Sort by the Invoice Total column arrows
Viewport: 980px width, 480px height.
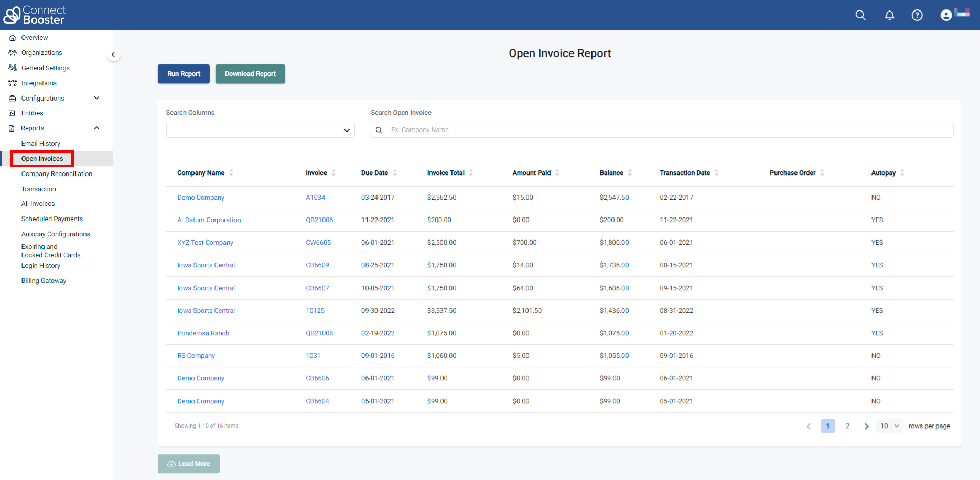[471, 173]
